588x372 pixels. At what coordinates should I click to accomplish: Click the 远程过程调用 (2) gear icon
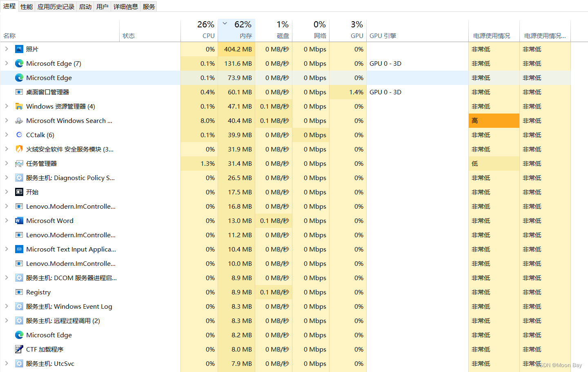tap(19, 321)
